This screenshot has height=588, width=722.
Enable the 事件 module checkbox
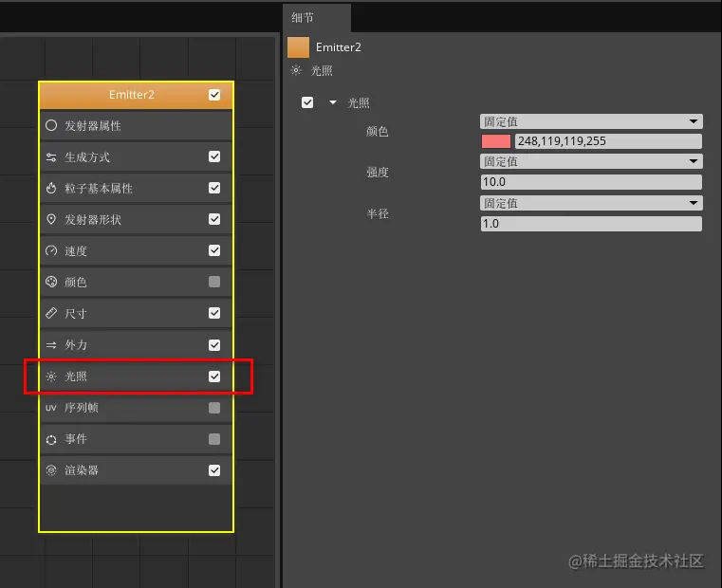214,439
